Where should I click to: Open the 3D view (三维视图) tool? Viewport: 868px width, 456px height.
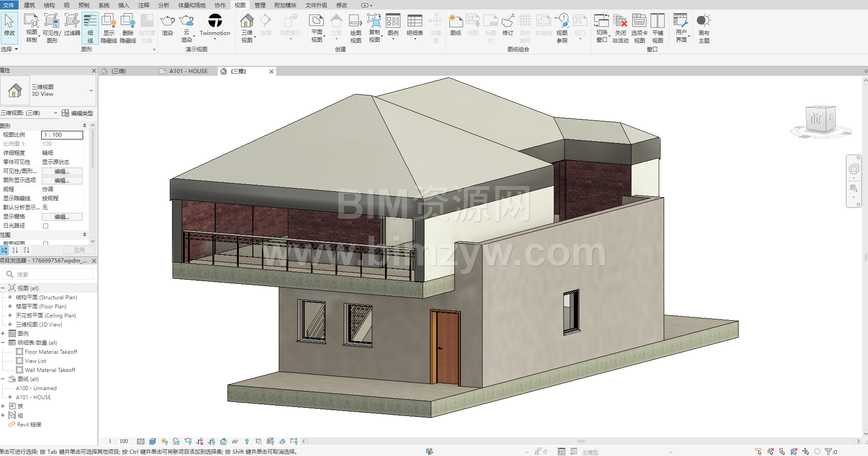pos(247,27)
